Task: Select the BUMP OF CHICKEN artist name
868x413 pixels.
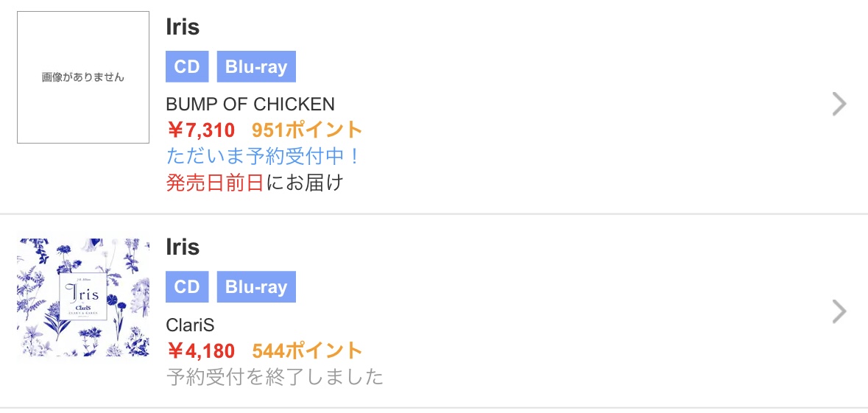Action: click(x=250, y=105)
